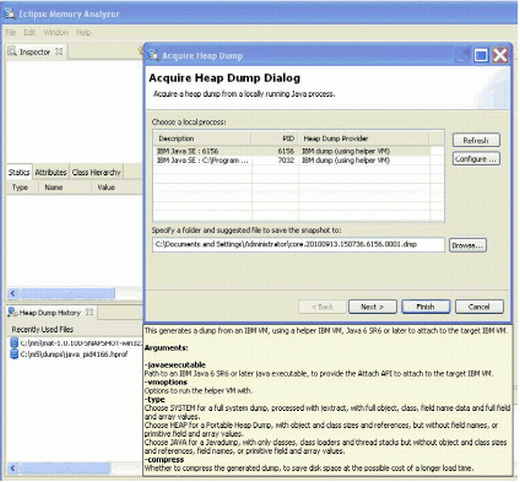Click the disabled Back button
Screen dimensions: 520x482
click(x=322, y=307)
